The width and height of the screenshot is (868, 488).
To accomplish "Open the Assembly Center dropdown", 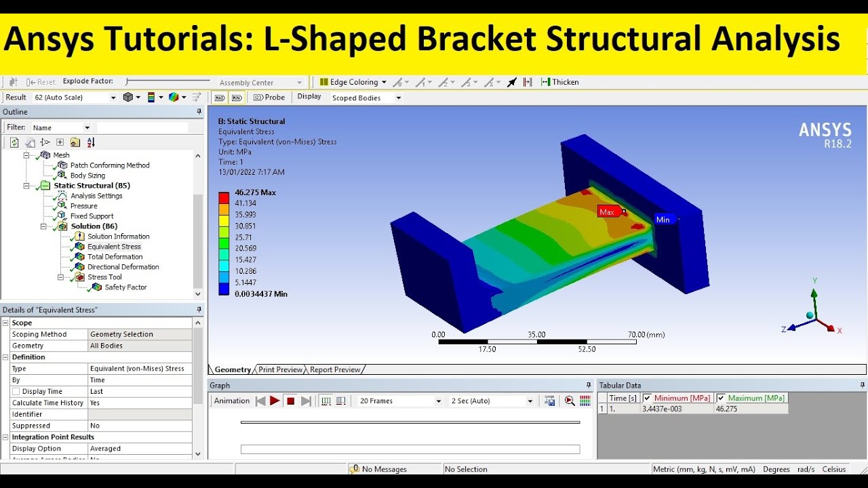I will tap(260, 83).
